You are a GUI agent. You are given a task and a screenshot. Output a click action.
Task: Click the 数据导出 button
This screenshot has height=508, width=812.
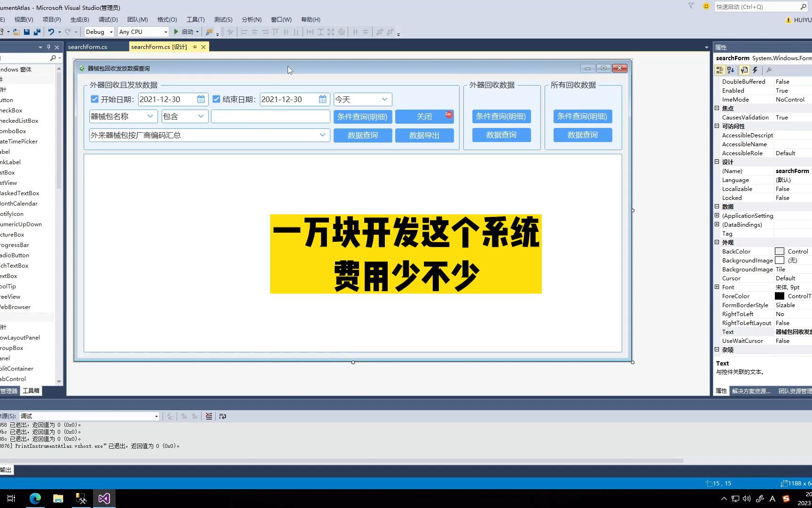click(x=424, y=135)
